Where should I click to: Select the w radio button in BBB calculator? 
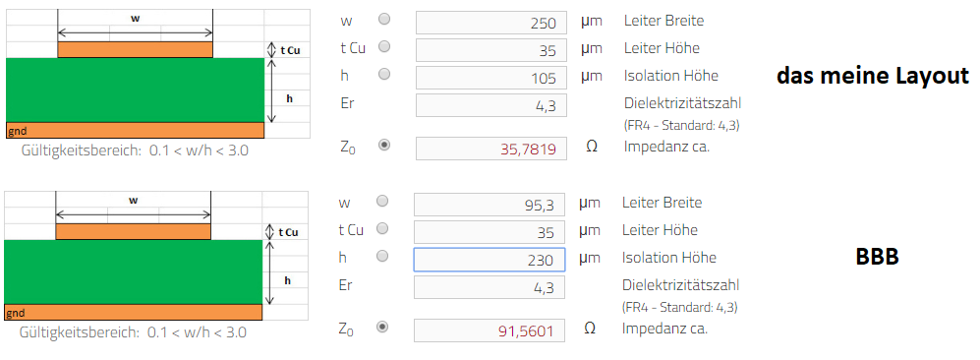tap(382, 201)
